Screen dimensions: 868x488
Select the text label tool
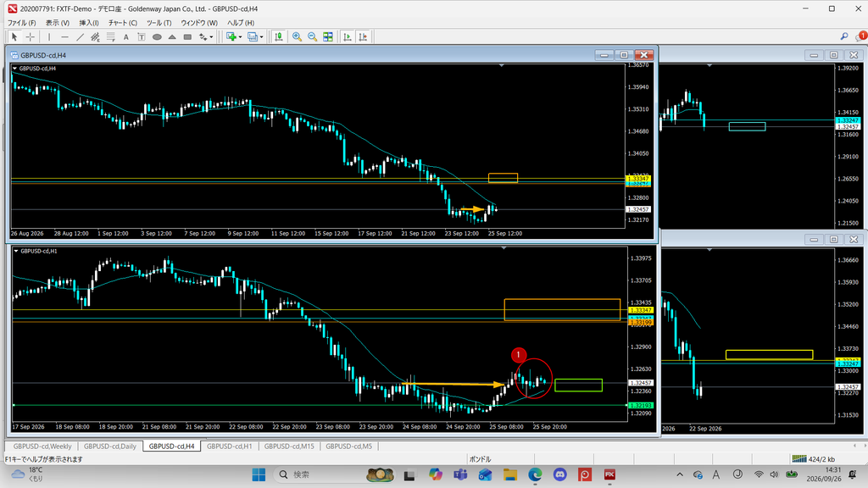(142, 37)
